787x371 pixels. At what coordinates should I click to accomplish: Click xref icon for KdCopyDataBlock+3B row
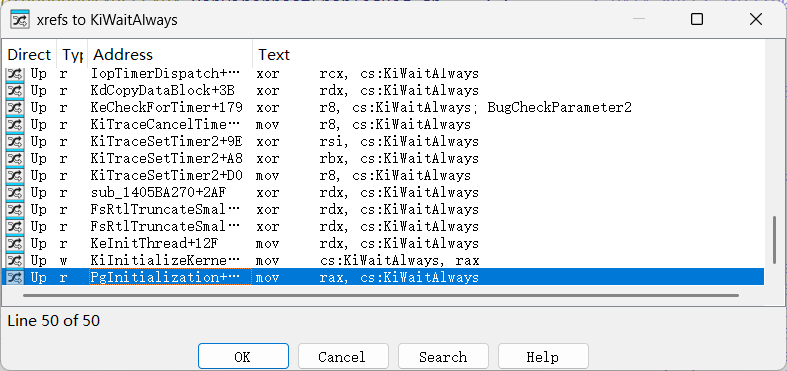15,91
